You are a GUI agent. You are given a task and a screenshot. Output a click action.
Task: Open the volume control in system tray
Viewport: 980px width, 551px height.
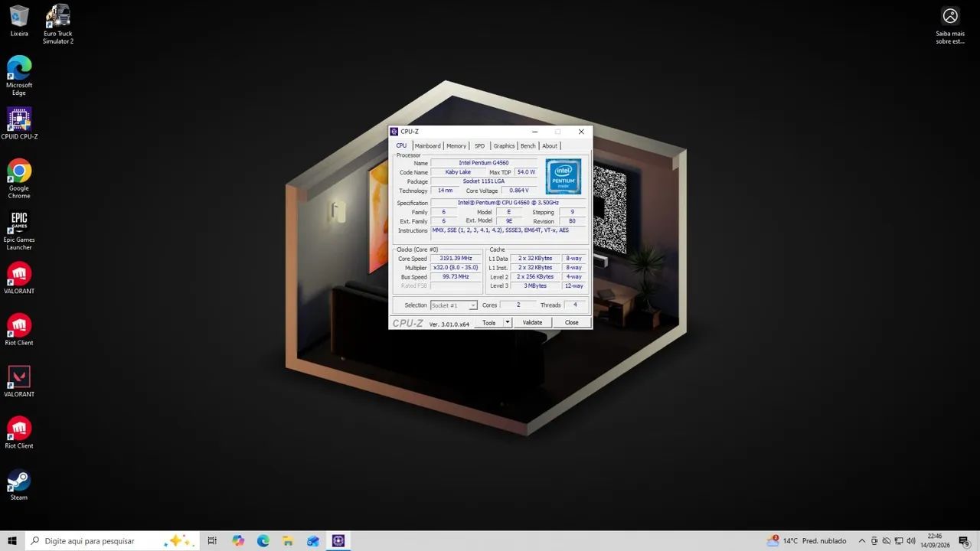[911, 541]
